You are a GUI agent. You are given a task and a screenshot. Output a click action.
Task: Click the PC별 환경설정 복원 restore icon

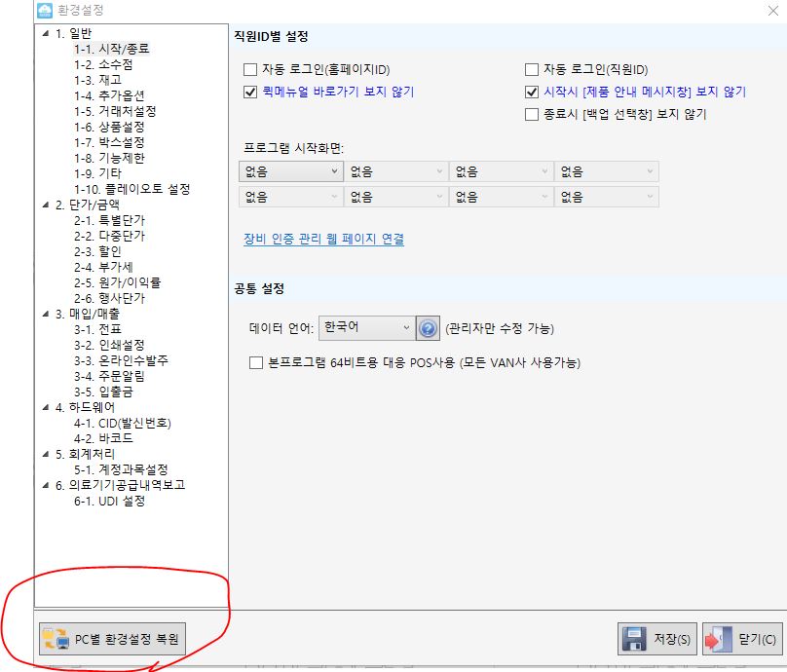[55, 639]
